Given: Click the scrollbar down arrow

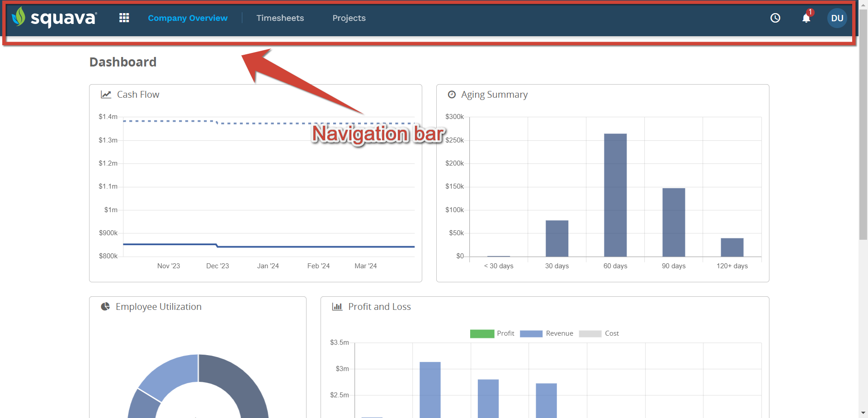Looking at the screenshot, I should coord(863,413).
